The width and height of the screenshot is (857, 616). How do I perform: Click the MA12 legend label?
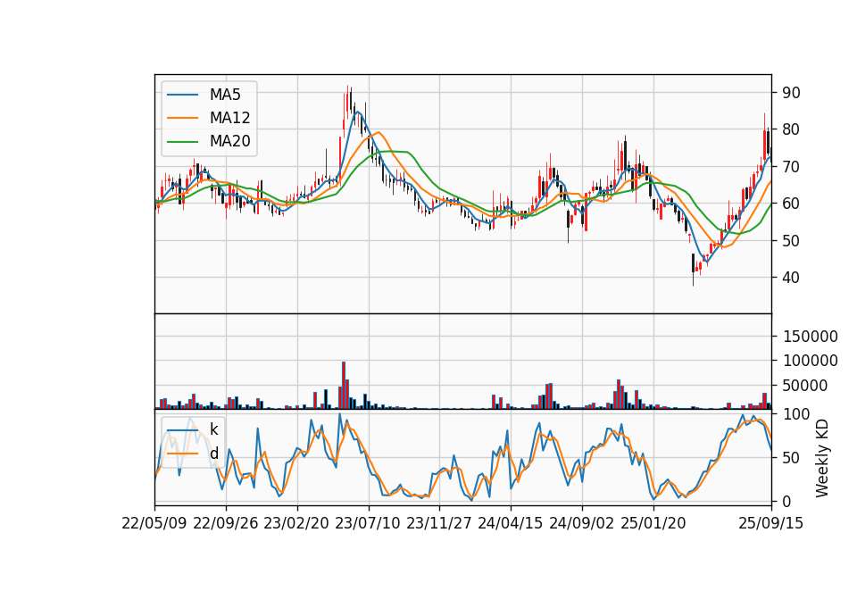[x=229, y=118]
